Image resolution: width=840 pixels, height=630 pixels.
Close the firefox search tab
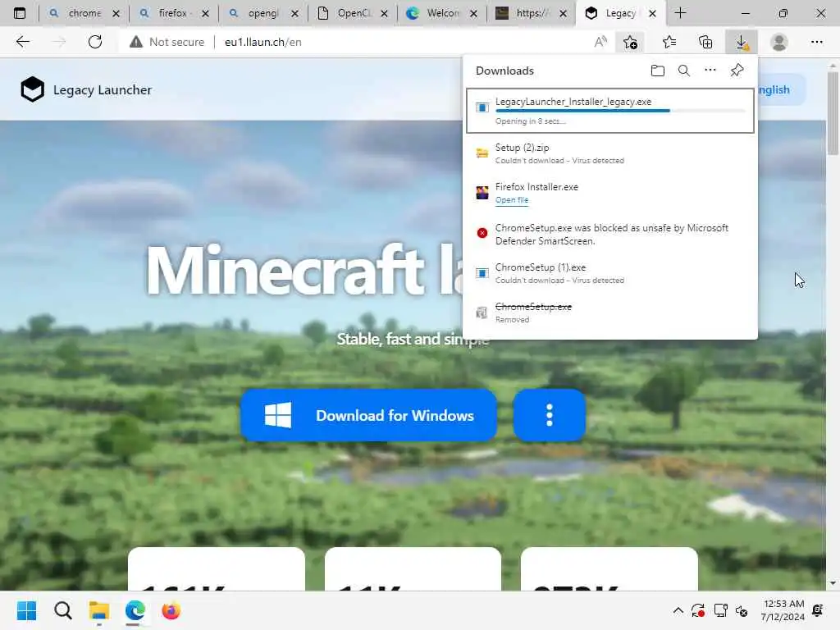coord(205,13)
